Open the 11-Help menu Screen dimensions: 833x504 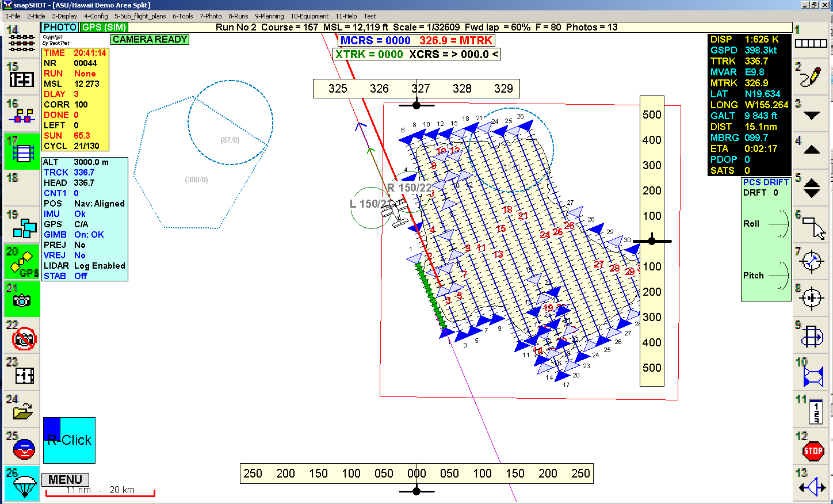tap(346, 16)
